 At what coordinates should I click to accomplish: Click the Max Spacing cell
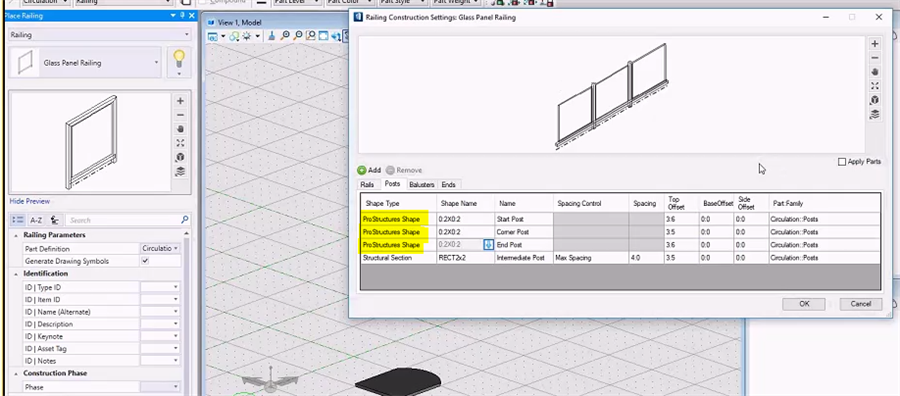pyautogui.click(x=591, y=258)
